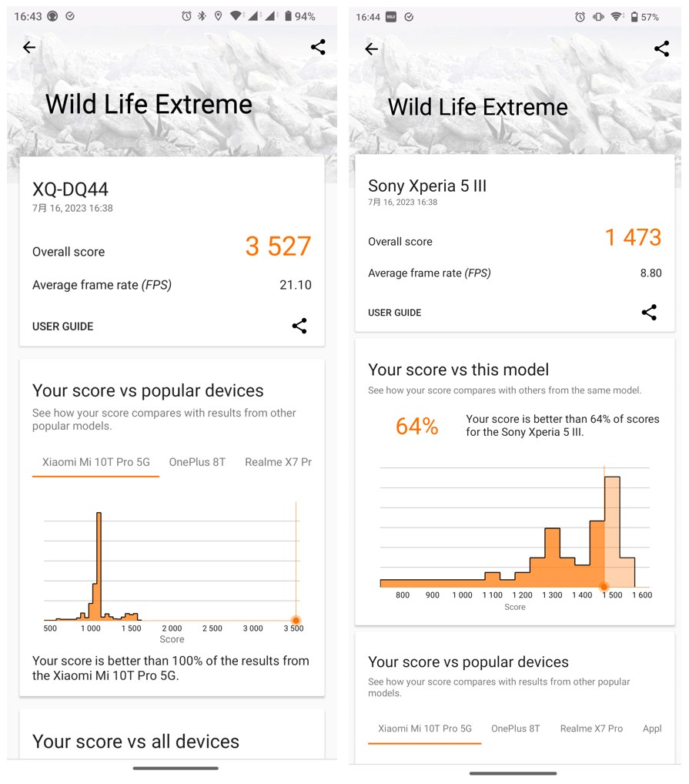Image resolution: width=689 pixels, height=784 pixels.
Task: Tap the 3 527 overall score value
Action: pyautogui.click(x=279, y=246)
